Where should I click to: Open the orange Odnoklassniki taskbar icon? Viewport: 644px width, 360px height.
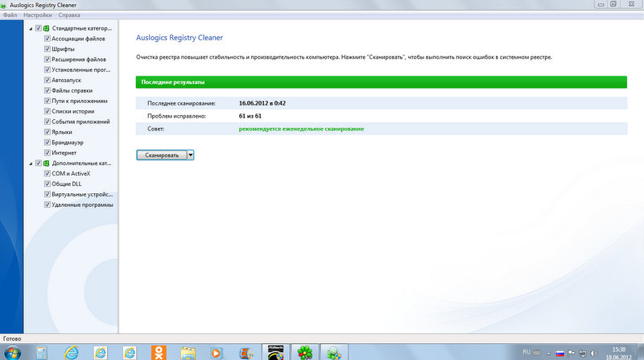(x=159, y=353)
